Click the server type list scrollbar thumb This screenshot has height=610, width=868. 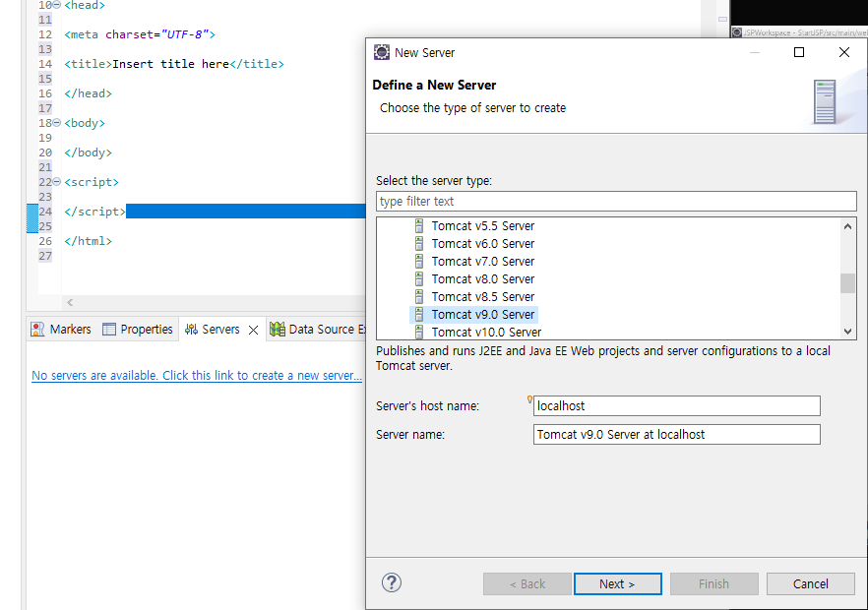point(847,282)
